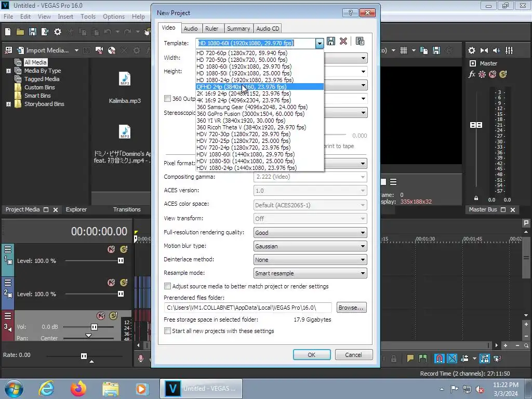Click Delete Template red X icon
This screenshot has width=532, height=399.
343,42
